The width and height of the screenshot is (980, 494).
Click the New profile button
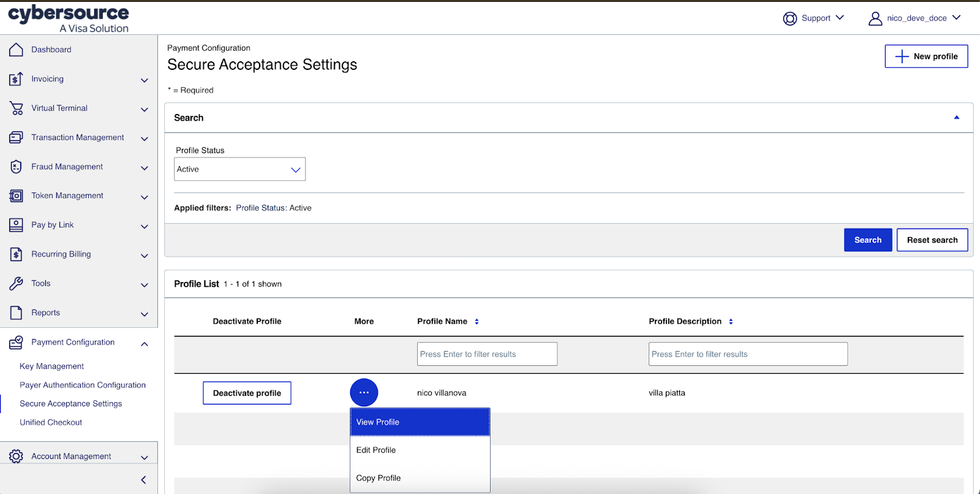pos(926,56)
